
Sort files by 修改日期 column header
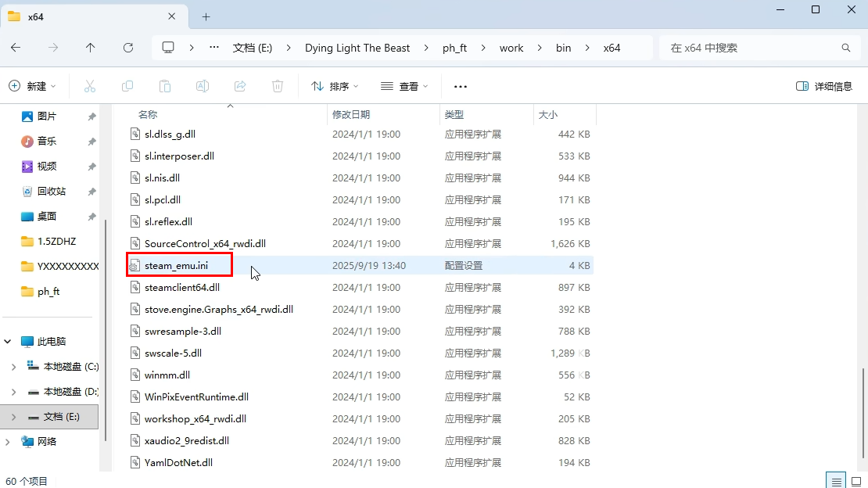[351, 114]
